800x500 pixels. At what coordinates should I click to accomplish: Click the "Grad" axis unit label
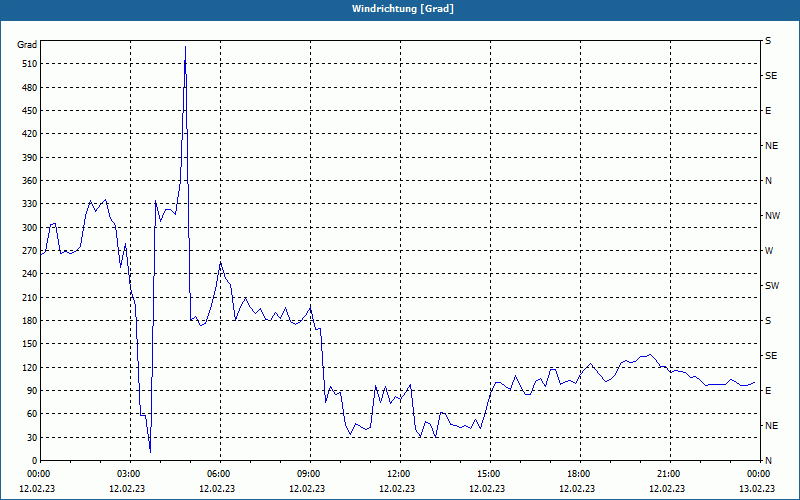pos(27,45)
